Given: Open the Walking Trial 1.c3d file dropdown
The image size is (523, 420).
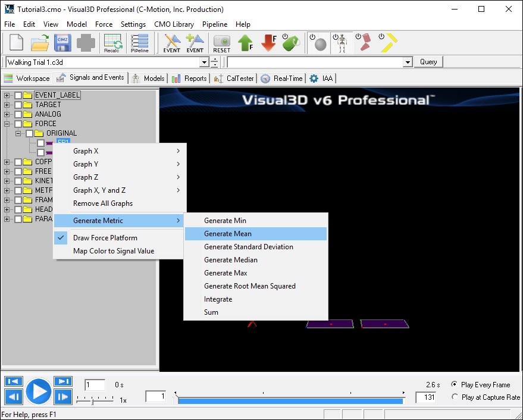Looking at the screenshot, I should click(204, 62).
